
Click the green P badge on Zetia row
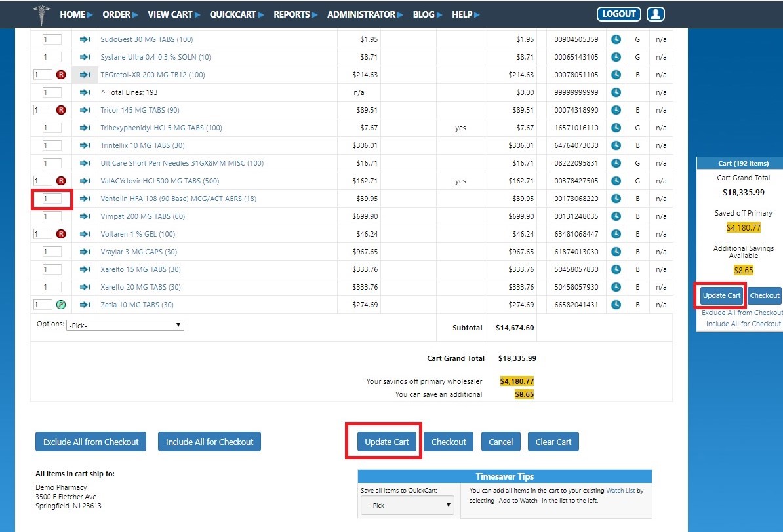pos(61,305)
